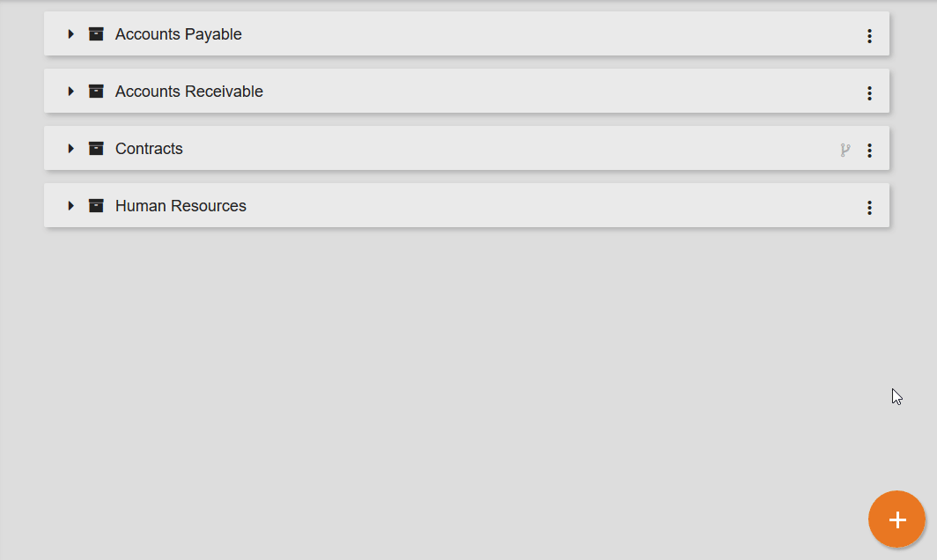The width and height of the screenshot is (937, 560).
Task: Open the Accounts Payable three-dot menu
Action: tap(869, 36)
